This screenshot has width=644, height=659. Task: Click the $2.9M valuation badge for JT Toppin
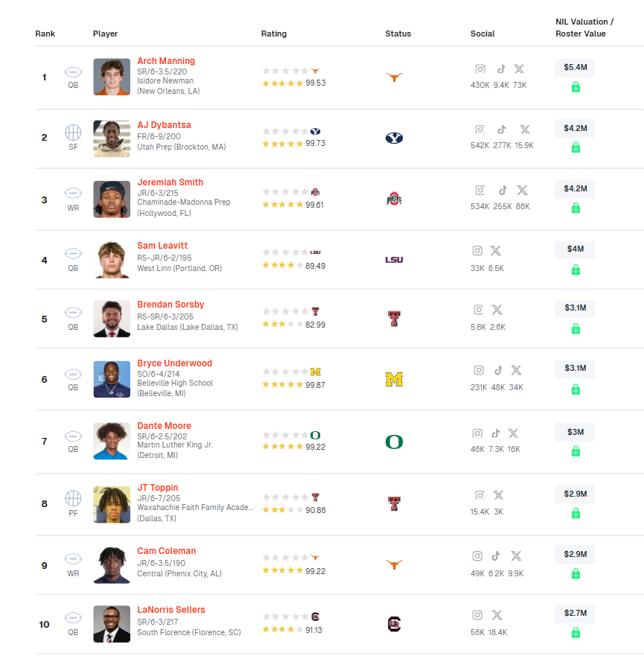point(575,494)
